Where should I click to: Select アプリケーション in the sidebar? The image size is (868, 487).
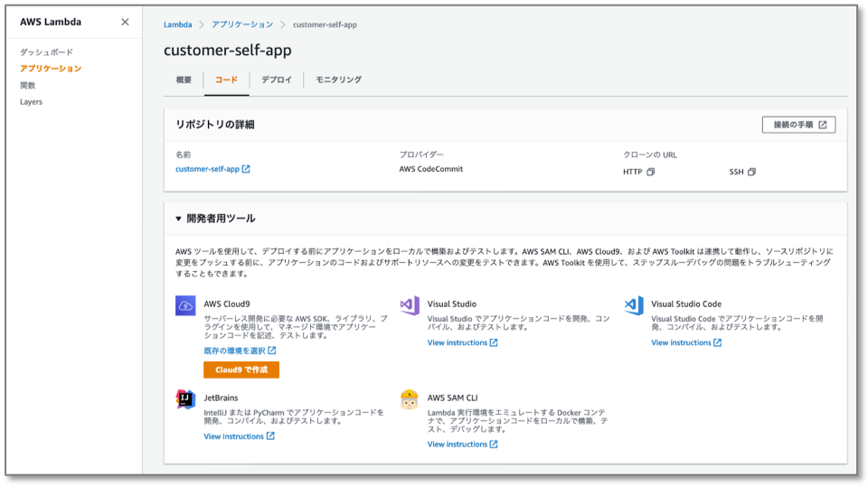tap(51, 69)
